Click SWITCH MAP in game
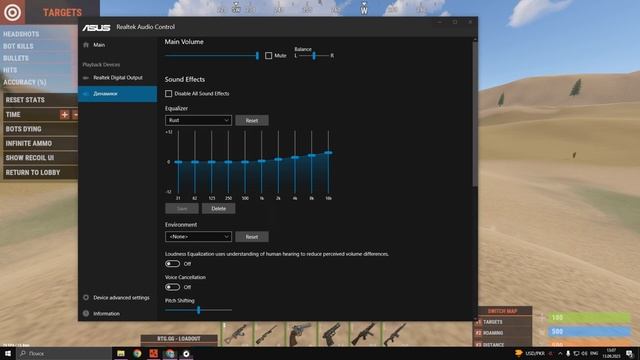640x360 pixels. click(502, 311)
